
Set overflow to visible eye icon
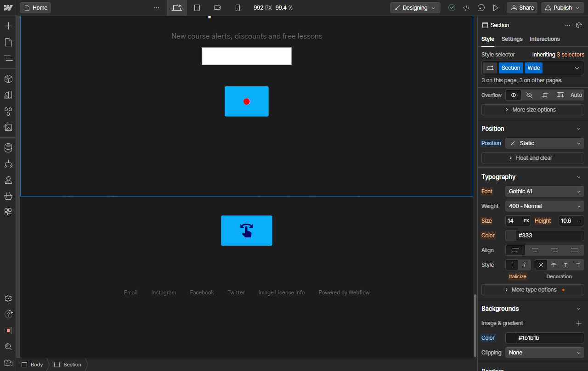coord(514,95)
